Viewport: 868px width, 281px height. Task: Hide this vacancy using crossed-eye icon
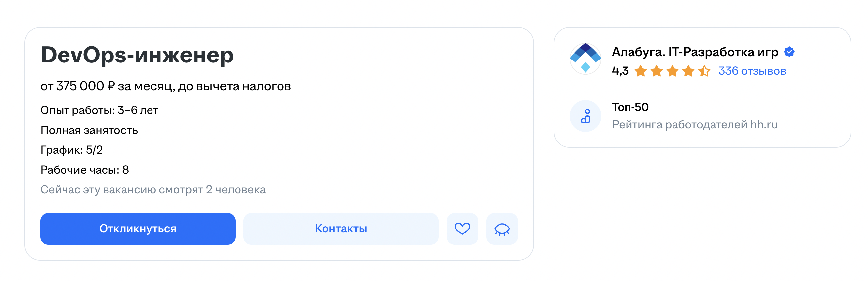pyautogui.click(x=502, y=229)
